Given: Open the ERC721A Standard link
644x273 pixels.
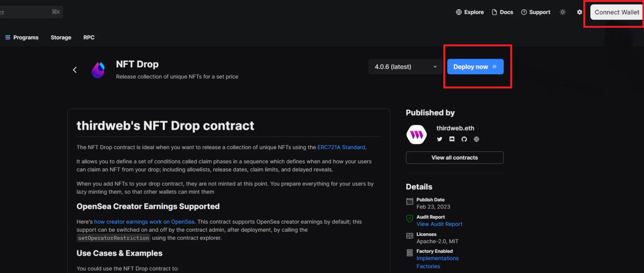Looking at the screenshot, I should 341,148.
